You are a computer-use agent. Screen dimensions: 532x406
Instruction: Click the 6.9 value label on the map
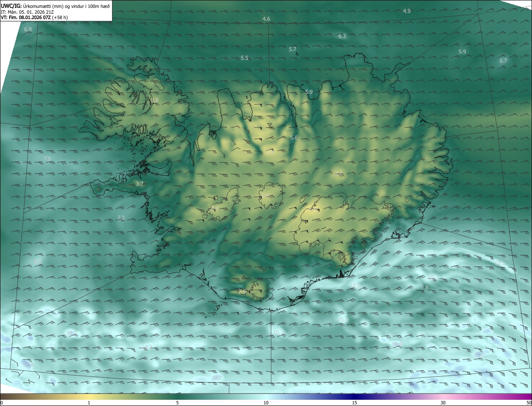pyautogui.click(x=28, y=29)
